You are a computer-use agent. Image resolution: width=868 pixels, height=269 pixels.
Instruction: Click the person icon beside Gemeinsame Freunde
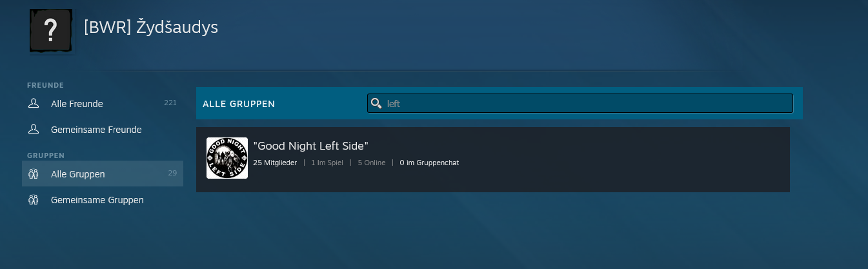coord(34,130)
